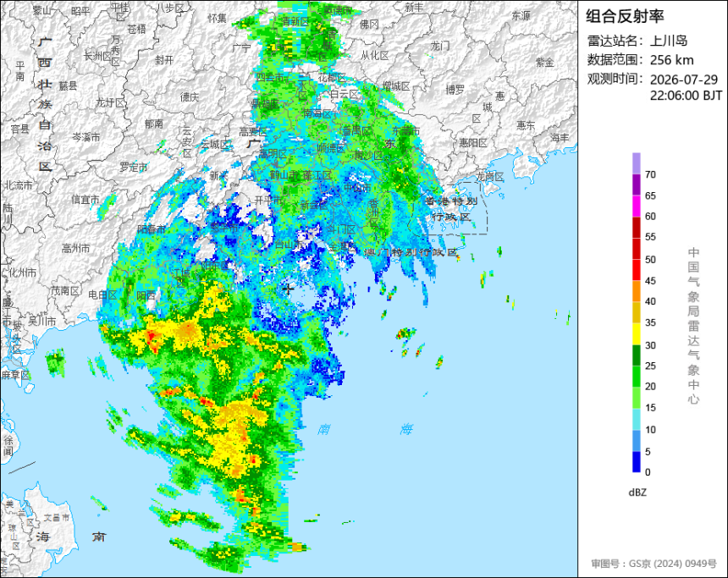
Task: Click the 高州市 city label
Action: tap(75, 249)
